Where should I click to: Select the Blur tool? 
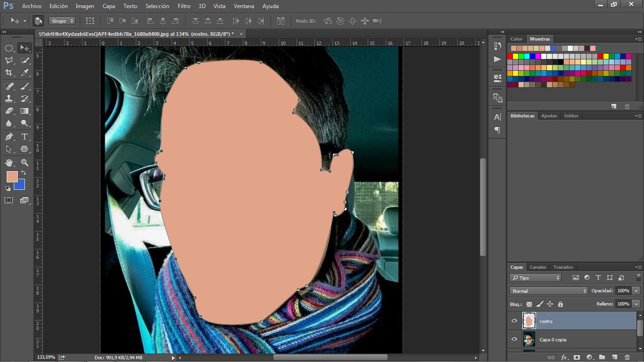(9, 123)
